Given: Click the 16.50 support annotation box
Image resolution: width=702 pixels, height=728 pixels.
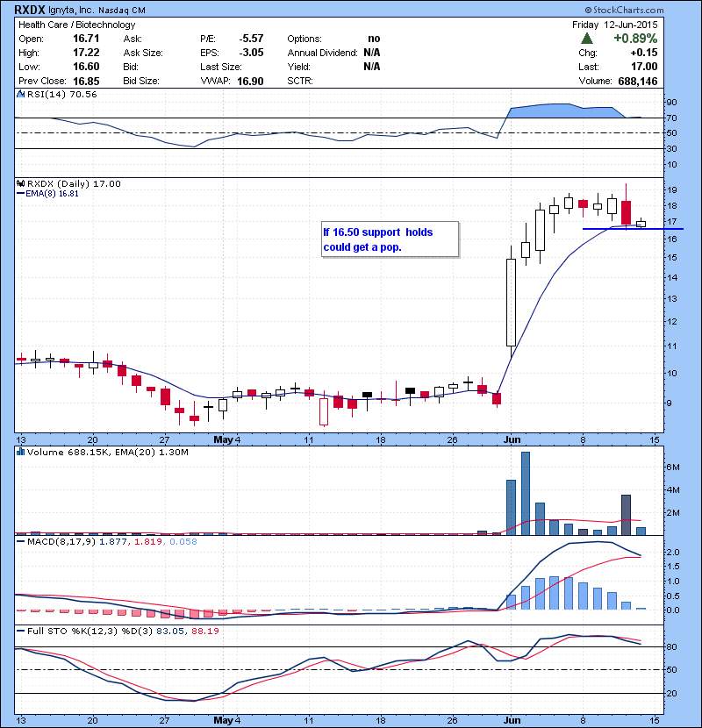Looking at the screenshot, I should (x=390, y=239).
